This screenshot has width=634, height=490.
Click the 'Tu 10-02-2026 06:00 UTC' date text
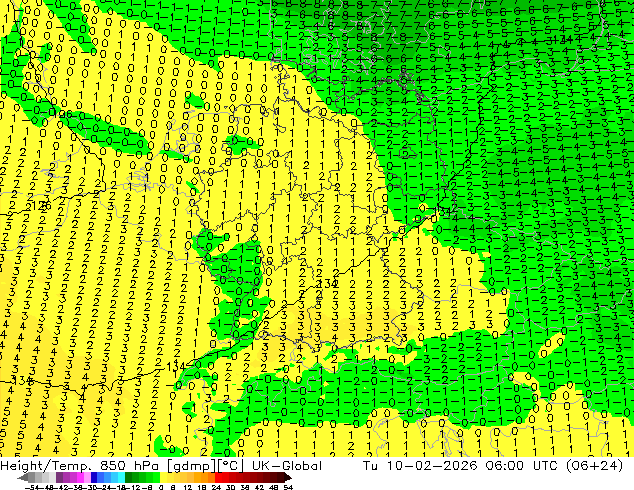[x=461, y=466]
